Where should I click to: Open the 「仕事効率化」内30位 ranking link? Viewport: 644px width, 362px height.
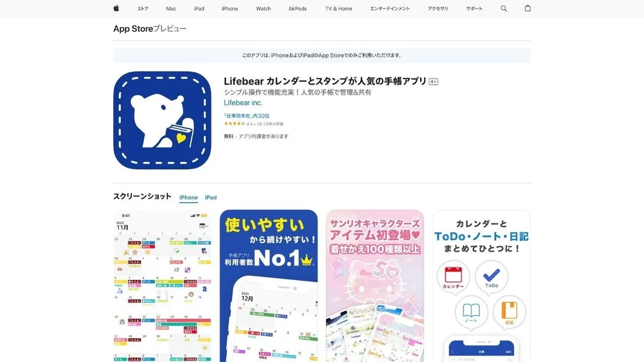[x=247, y=116]
